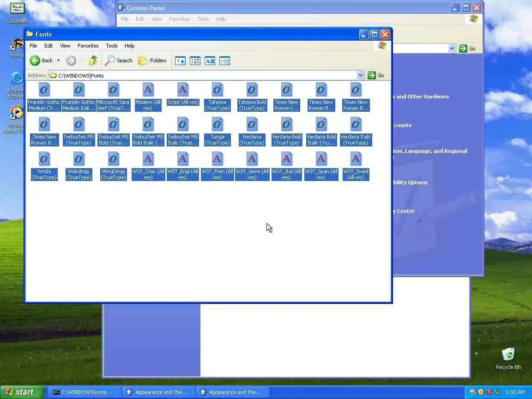Maximize the Fonts window
Viewport: 532px width, 399px height.
coord(375,34)
